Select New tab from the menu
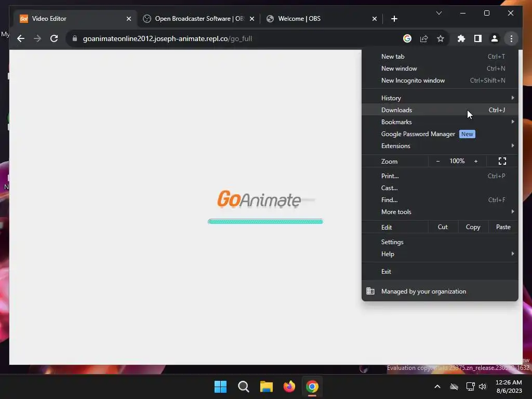The width and height of the screenshot is (532, 399). tap(440, 57)
